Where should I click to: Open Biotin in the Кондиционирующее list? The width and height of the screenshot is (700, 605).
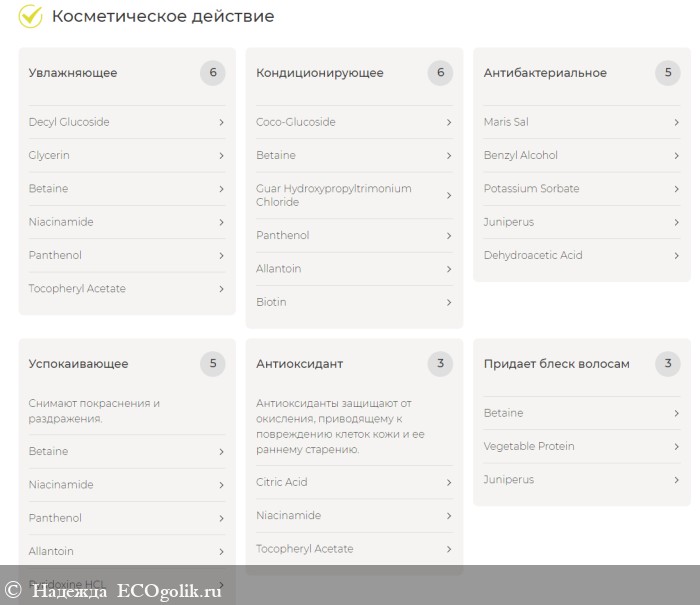(272, 302)
